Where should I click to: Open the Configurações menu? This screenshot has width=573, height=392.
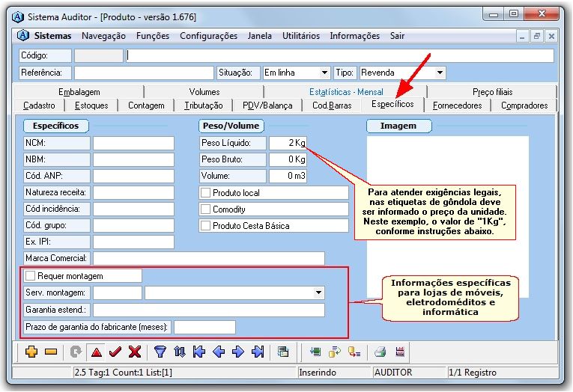click(x=208, y=36)
